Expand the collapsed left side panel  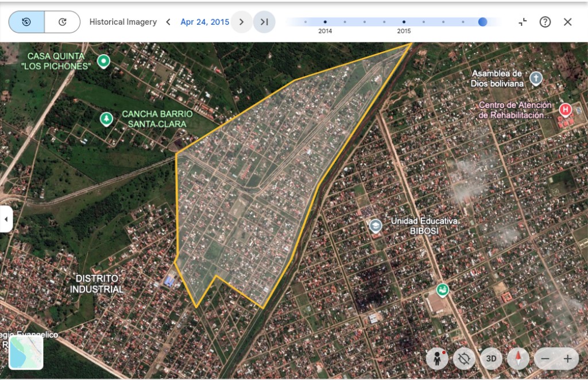[x=6, y=219]
